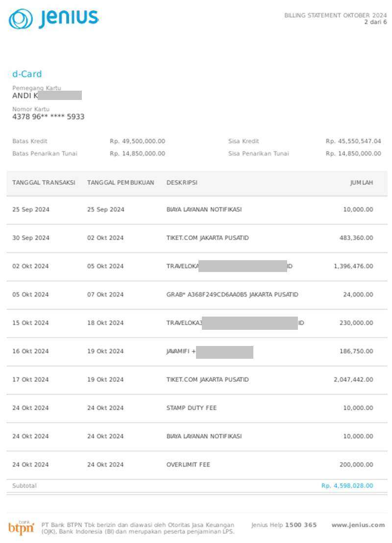Click the 'Batas Penarikan Tunai' label
This screenshot has height=543, width=392.
[x=45, y=153]
